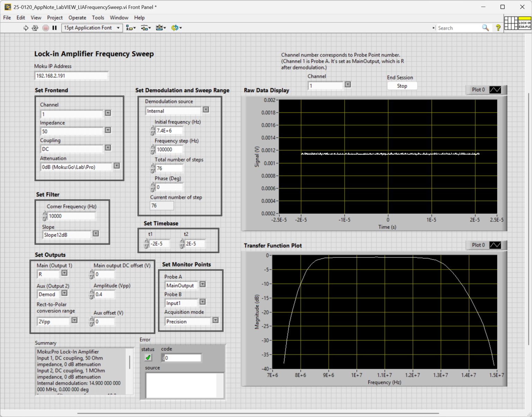This screenshot has height=417, width=532.
Task: Increment Initial frequency with its up arrow
Action: tap(152, 128)
